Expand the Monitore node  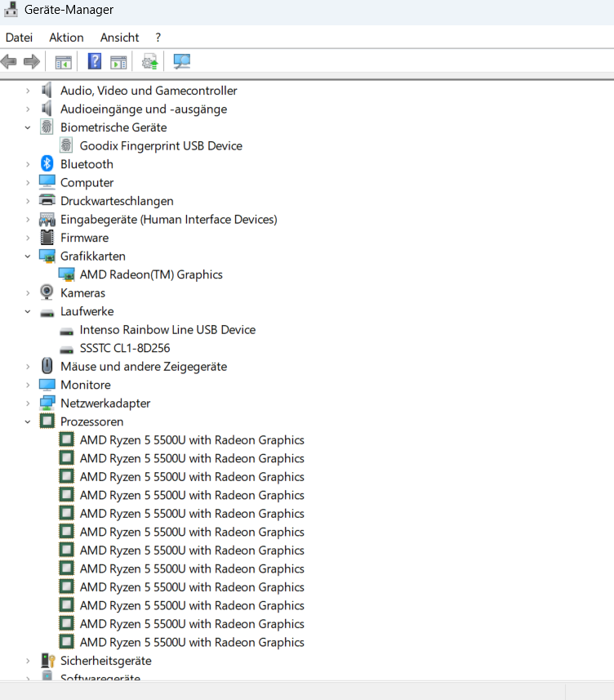(x=28, y=385)
